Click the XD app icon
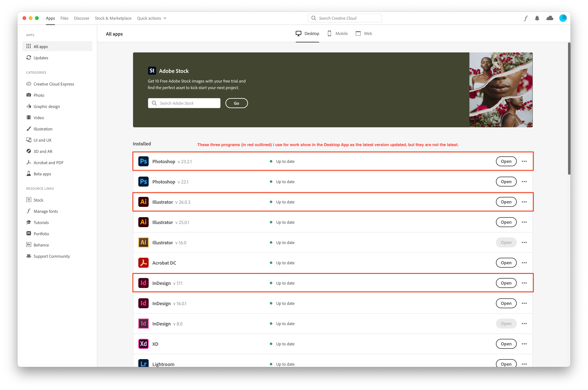Viewport: 588px width, 390px height. coord(143,344)
